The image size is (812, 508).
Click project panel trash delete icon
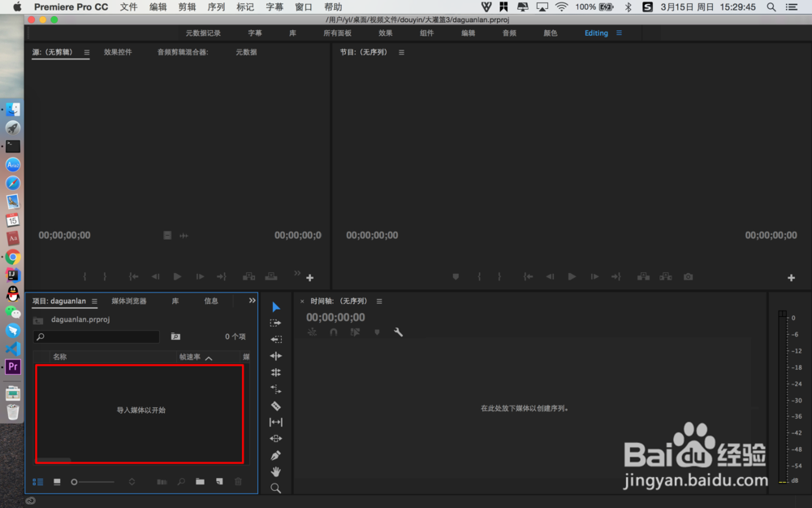point(238,481)
